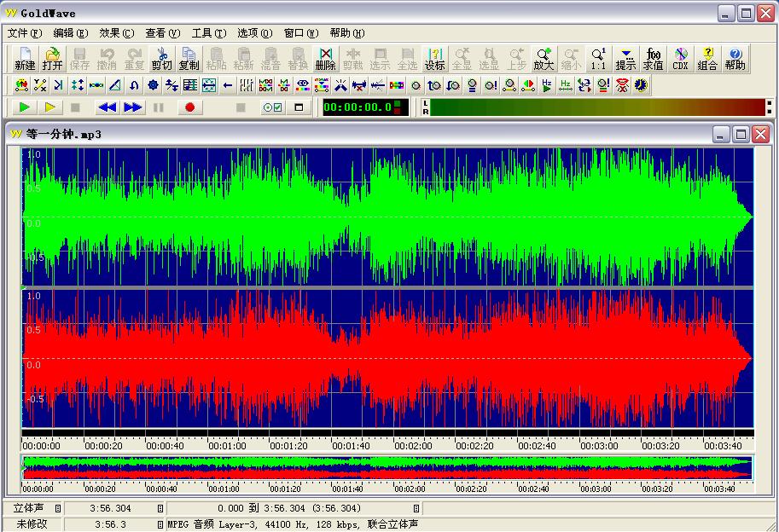
Task: Click the 复制 (Copy) toolbar icon
Action: tap(189, 59)
